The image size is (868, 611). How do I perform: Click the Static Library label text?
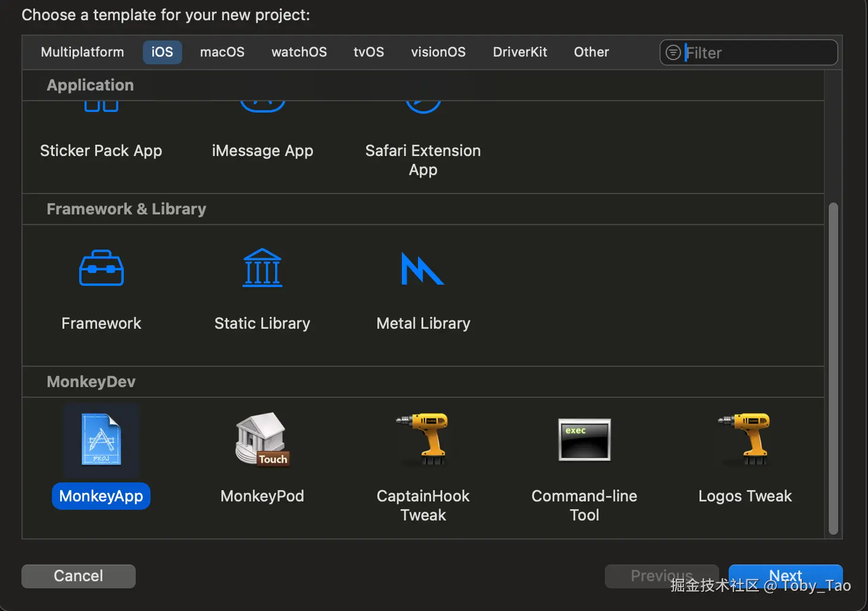(x=263, y=323)
